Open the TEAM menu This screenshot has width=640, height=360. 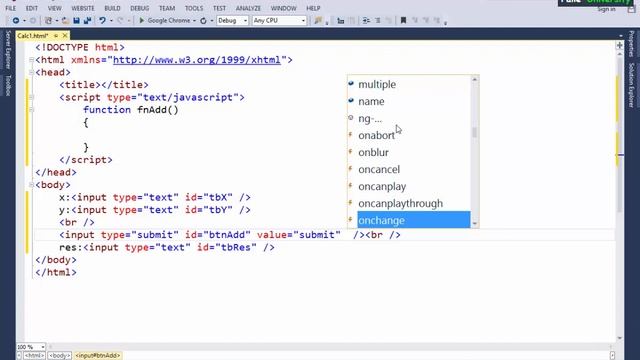167,8
